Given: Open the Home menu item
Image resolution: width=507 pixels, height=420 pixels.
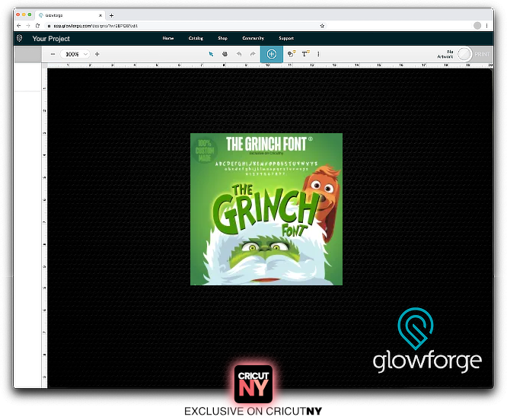Looking at the screenshot, I should (x=168, y=38).
